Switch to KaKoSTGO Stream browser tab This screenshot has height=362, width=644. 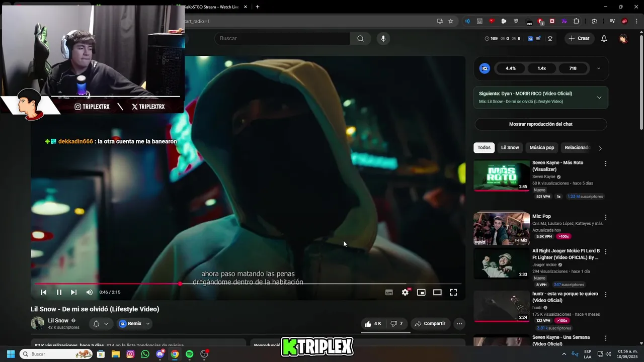[214, 7]
